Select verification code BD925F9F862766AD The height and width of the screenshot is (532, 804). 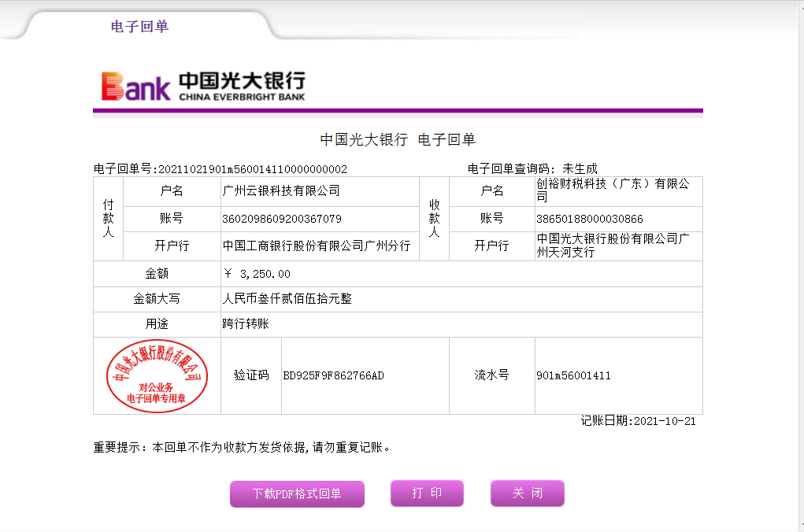[x=334, y=375]
